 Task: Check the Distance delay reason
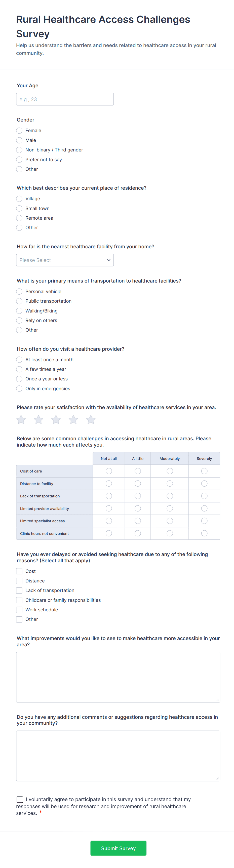(19, 581)
